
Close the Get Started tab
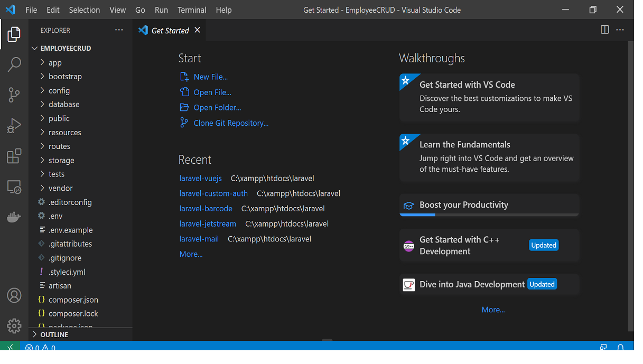pos(197,30)
